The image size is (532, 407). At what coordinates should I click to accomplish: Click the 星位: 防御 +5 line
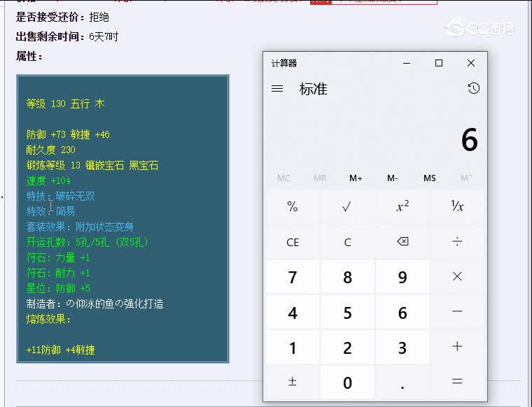point(58,288)
